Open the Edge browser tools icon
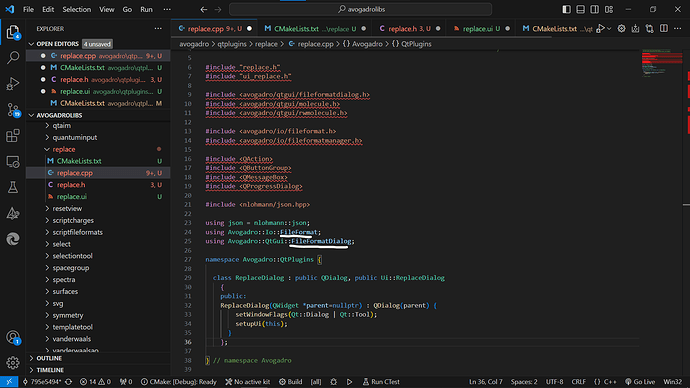 (x=13, y=239)
